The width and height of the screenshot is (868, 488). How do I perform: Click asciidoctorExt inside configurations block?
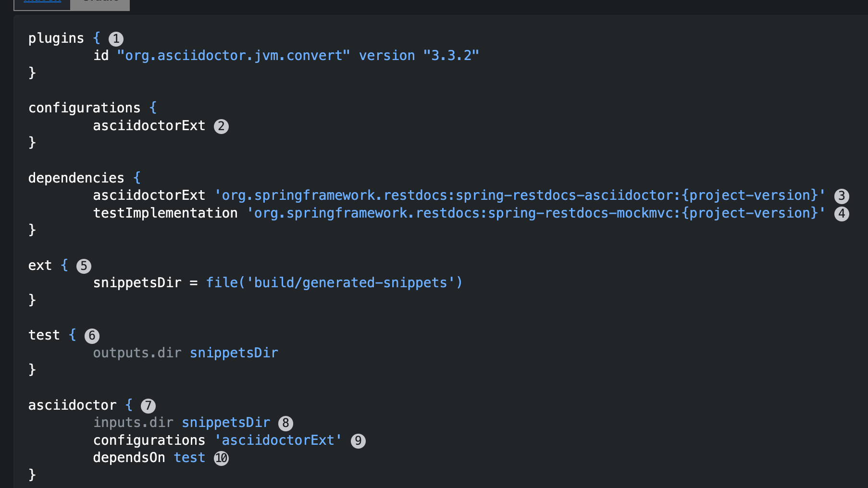pyautogui.click(x=149, y=126)
